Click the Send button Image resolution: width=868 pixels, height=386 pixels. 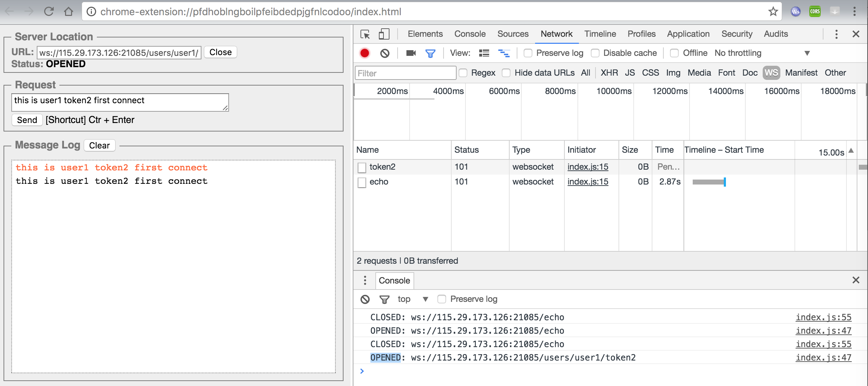[x=27, y=120]
